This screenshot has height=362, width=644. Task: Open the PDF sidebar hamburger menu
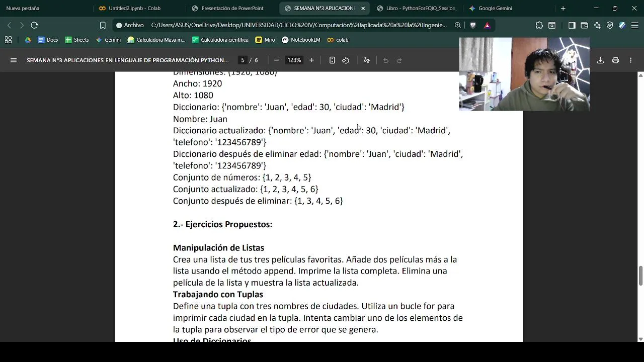(x=14, y=60)
